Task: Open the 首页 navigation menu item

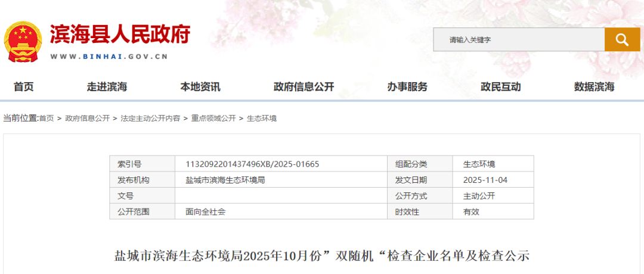Action: click(24, 87)
